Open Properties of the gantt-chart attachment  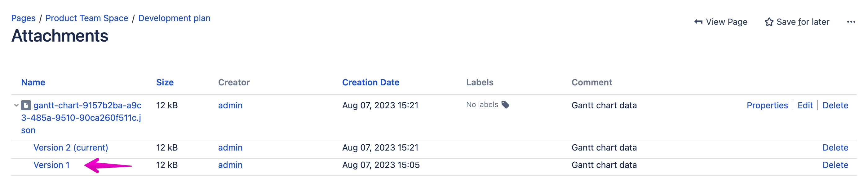[768, 105]
